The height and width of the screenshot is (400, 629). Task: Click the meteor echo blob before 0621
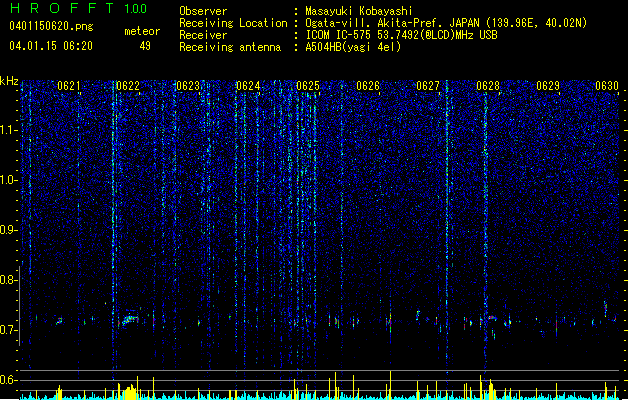point(59,321)
